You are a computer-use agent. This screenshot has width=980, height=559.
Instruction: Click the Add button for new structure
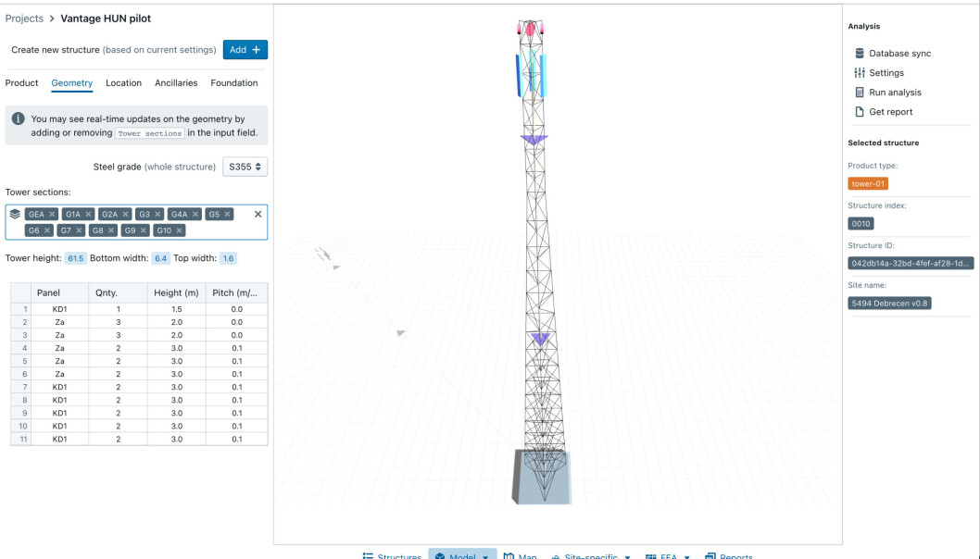(x=245, y=49)
